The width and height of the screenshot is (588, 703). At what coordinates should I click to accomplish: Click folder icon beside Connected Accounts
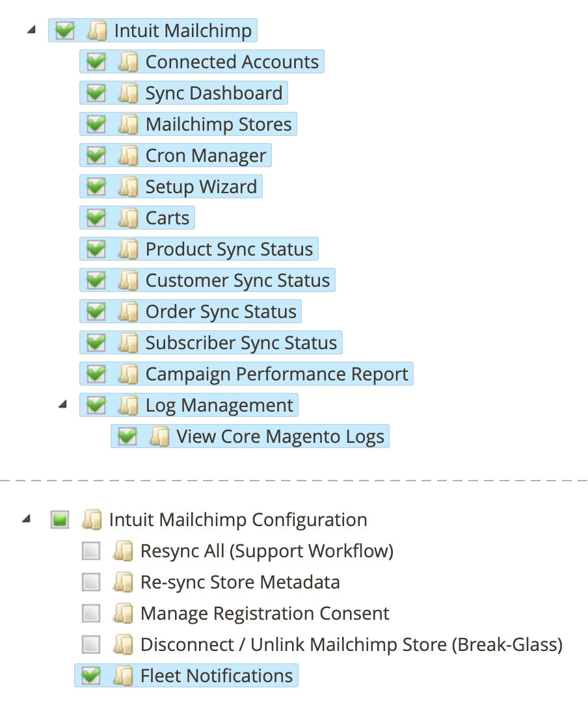coord(129,62)
